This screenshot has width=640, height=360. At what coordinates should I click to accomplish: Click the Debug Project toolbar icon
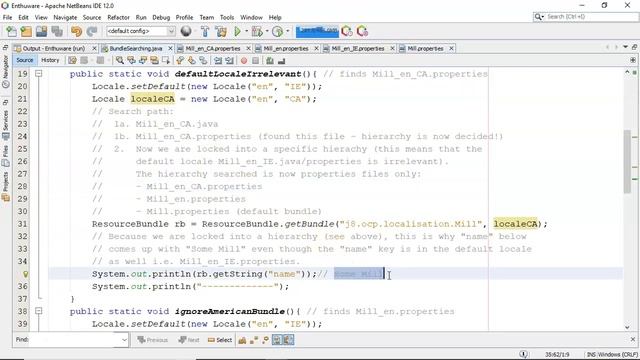pos(257,31)
